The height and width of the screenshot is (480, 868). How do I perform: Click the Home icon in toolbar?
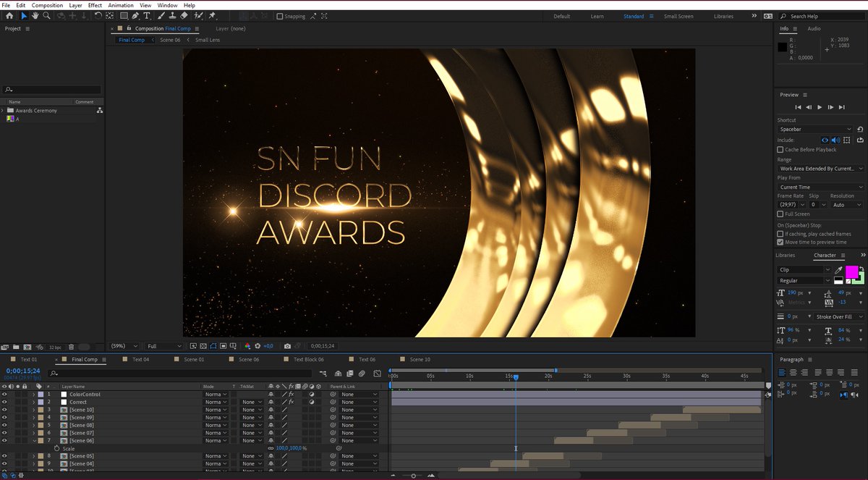9,15
